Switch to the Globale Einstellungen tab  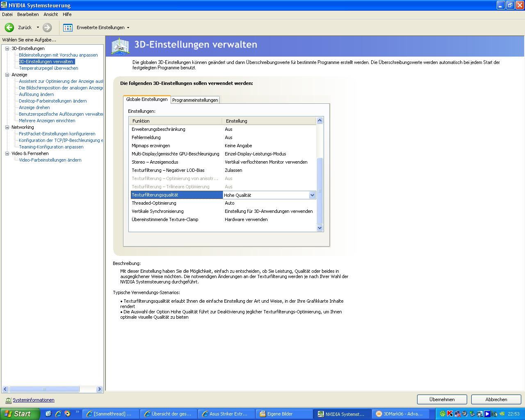(147, 99)
